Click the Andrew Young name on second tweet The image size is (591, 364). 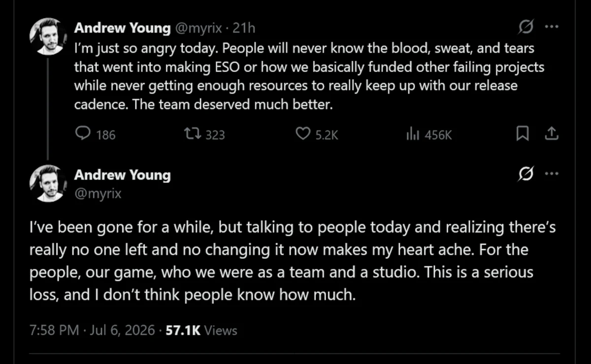[x=122, y=175]
